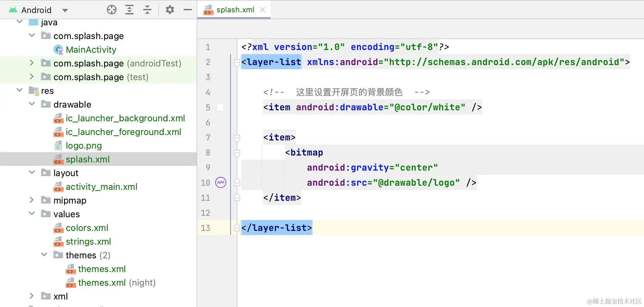Click the java folder icon

(x=34, y=22)
